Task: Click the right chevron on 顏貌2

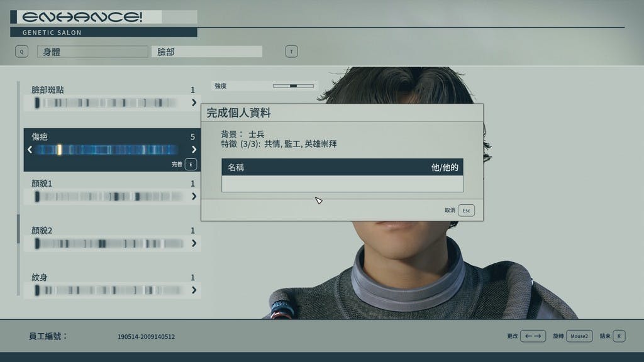Action: tap(194, 243)
